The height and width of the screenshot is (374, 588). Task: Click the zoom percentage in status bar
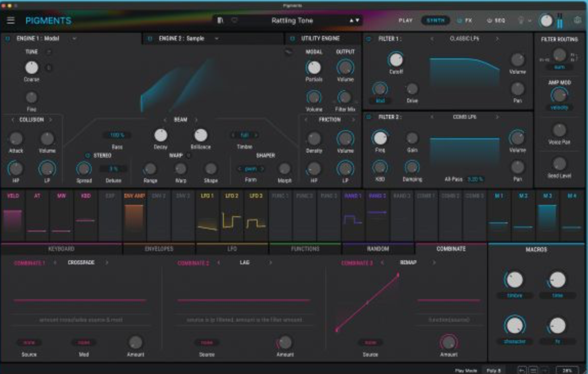click(x=566, y=370)
